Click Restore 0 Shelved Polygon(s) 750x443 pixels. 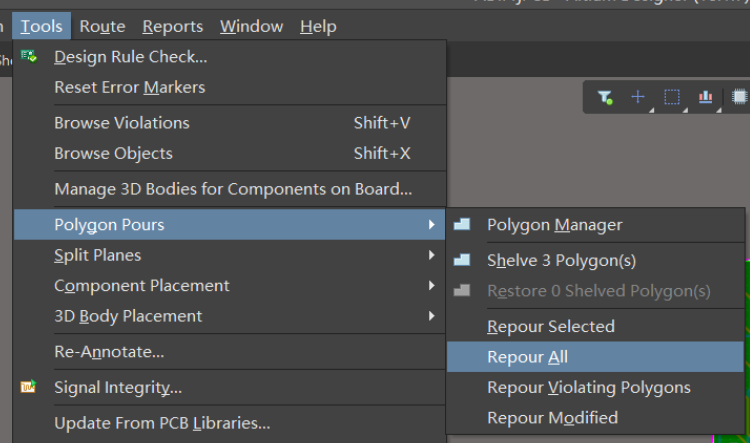pyautogui.click(x=596, y=291)
